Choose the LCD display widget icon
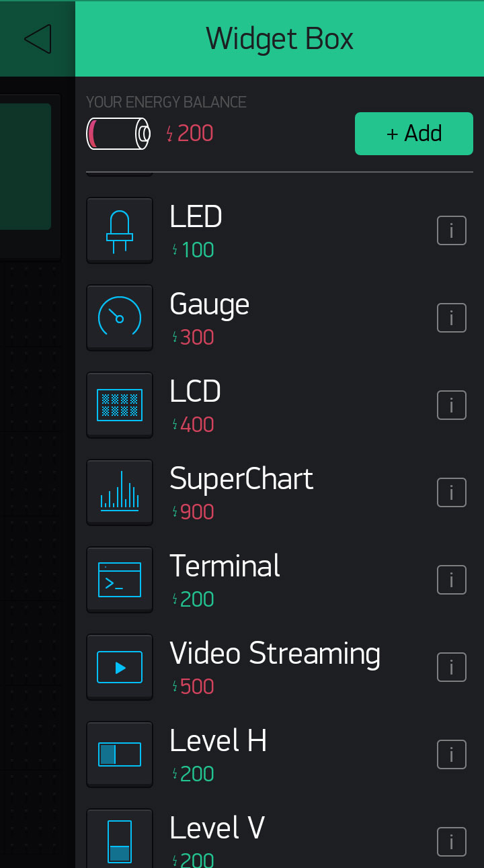The image size is (484, 868). [120, 405]
